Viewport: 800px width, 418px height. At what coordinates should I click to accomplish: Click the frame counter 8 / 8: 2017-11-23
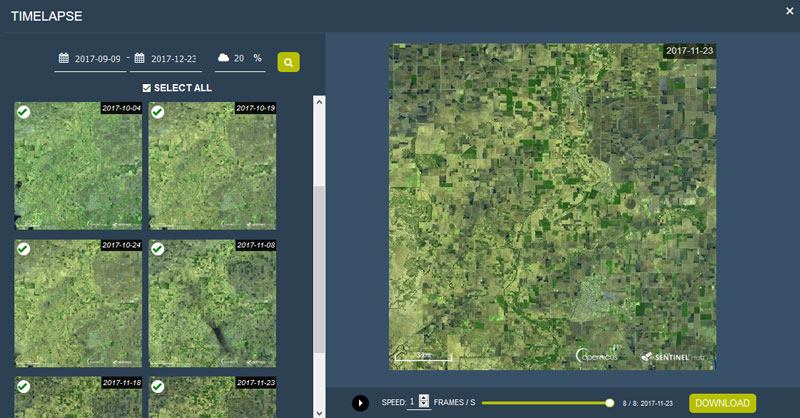click(x=647, y=403)
